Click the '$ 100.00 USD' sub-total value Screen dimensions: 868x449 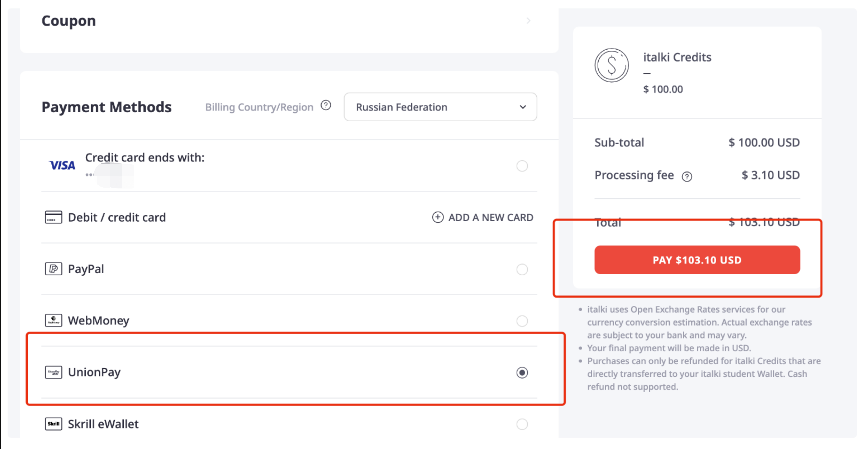click(x=764, y=142)
